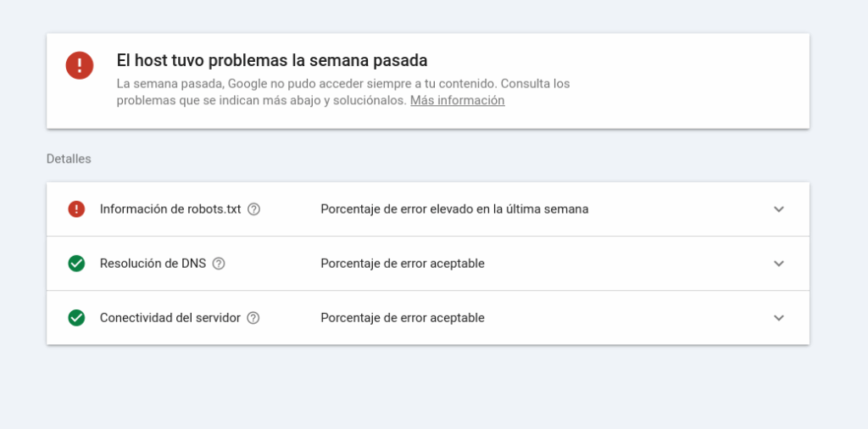Open the Más información link
Viewport: 868px width, 429px height.
coord(457,100)
